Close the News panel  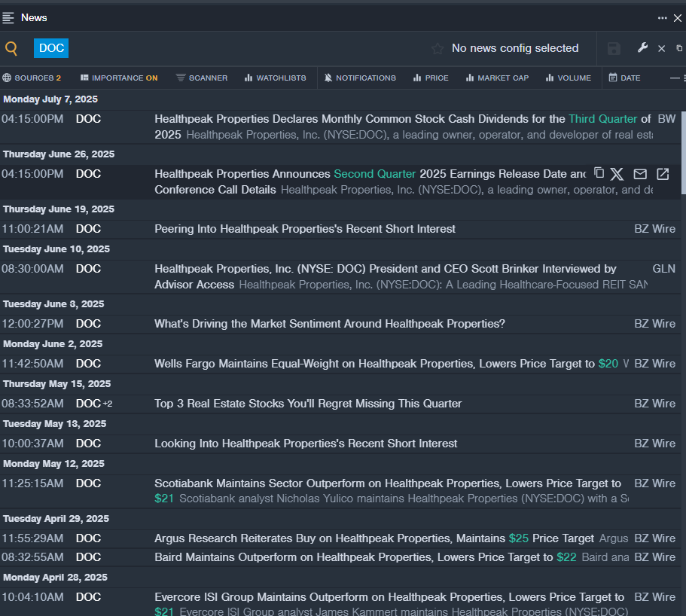pos(677,18)
